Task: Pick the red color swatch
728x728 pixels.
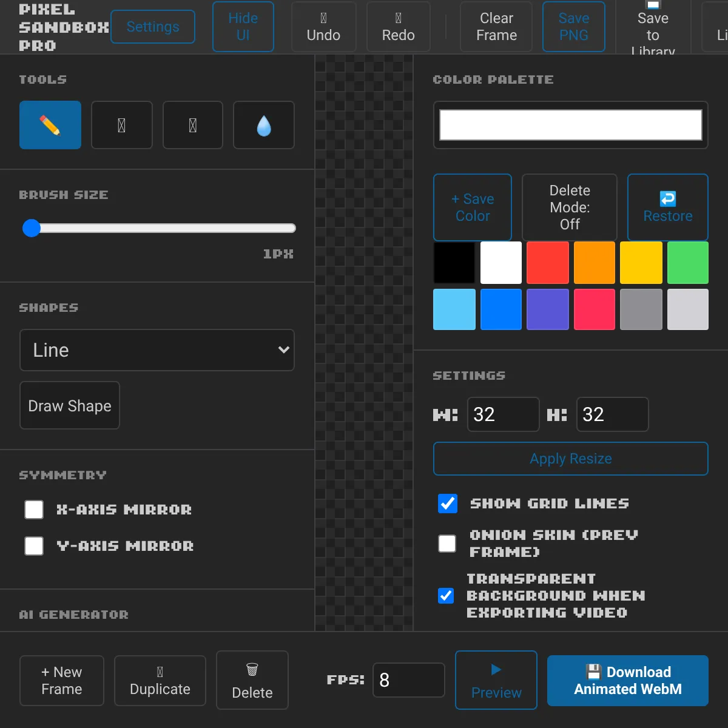Action: click(x=548, y=263)
